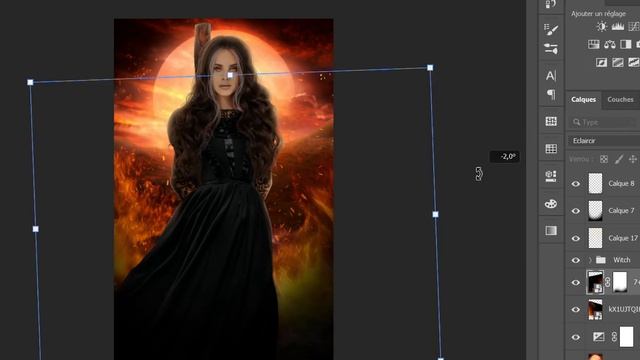Click the selected layer's mask thumbnail
640x360 pixels.
pos(620,282)
